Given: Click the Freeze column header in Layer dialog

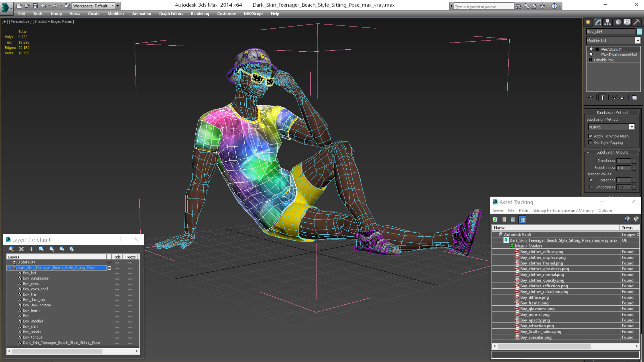Looking at the screenshot, I should (x=130, y=257).
